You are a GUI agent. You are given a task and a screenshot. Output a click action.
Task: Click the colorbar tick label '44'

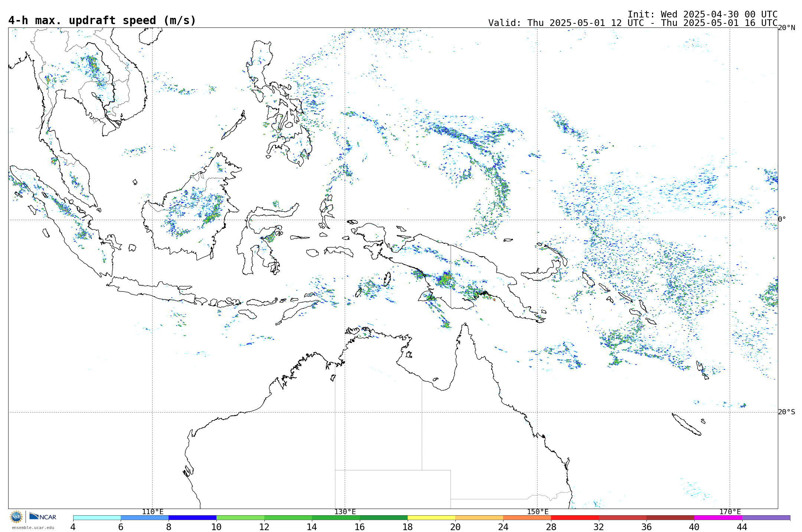(x=742, y=527)
